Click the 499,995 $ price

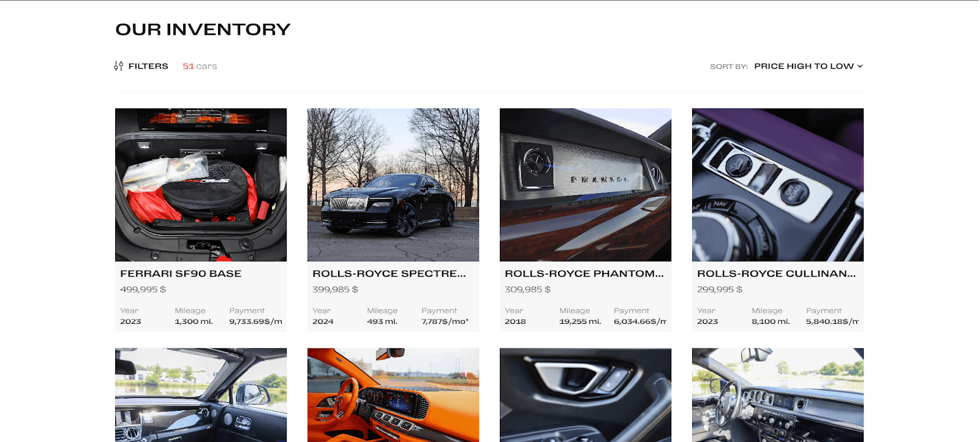(x=143, y=290)
